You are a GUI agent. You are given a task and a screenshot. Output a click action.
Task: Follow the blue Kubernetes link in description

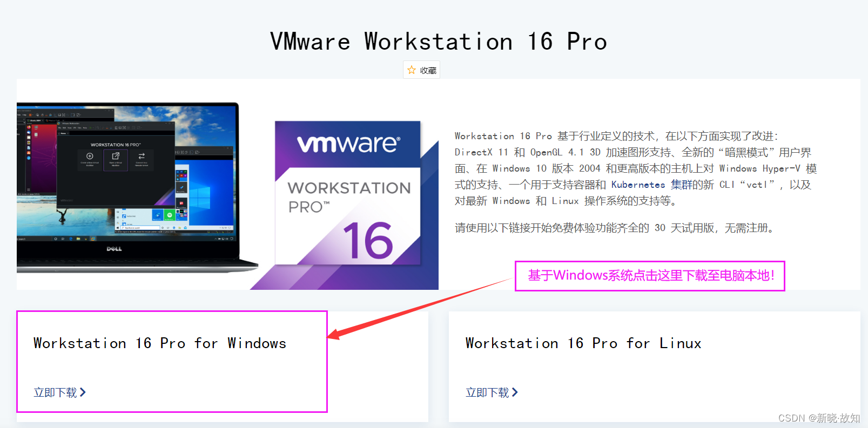[638, 185]
